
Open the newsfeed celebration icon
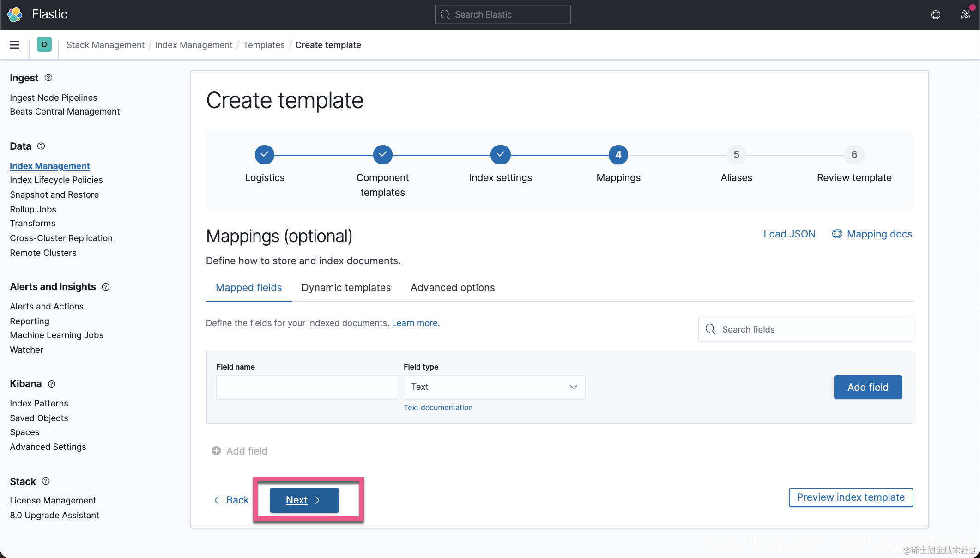tap(965, 15)
